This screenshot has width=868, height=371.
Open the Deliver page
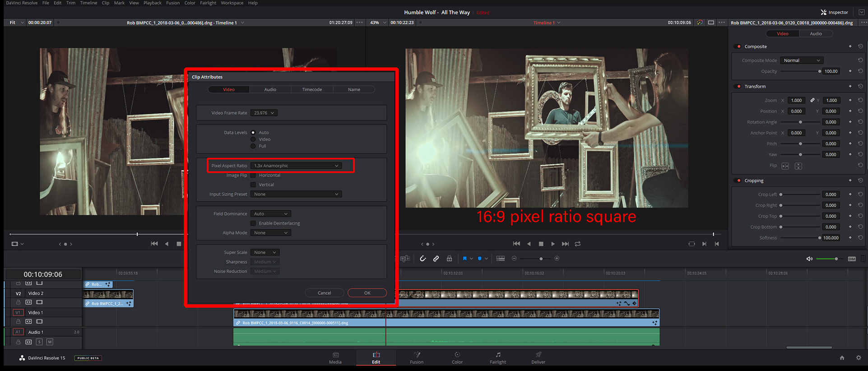coord(538,358)
